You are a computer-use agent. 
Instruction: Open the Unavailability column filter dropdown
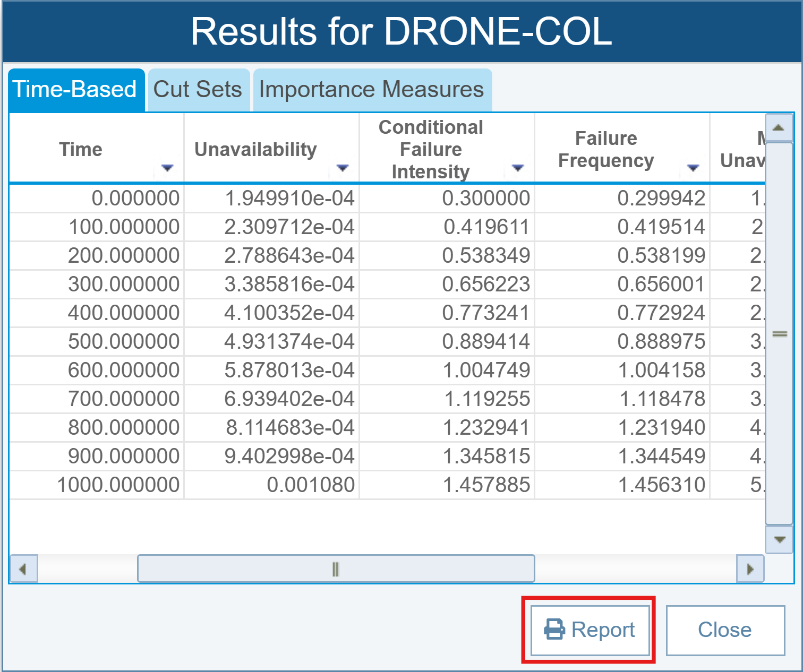pyautogui.click(x=343, y=168)
